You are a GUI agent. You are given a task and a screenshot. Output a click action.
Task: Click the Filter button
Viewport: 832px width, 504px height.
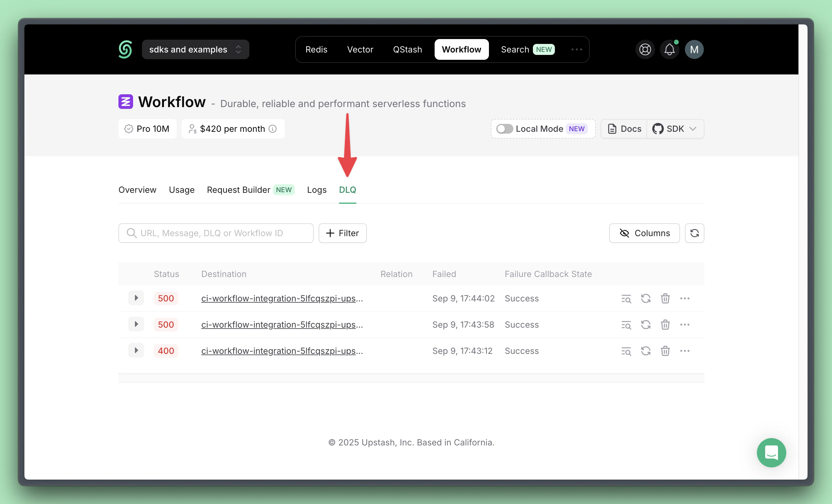click(342, 233)
